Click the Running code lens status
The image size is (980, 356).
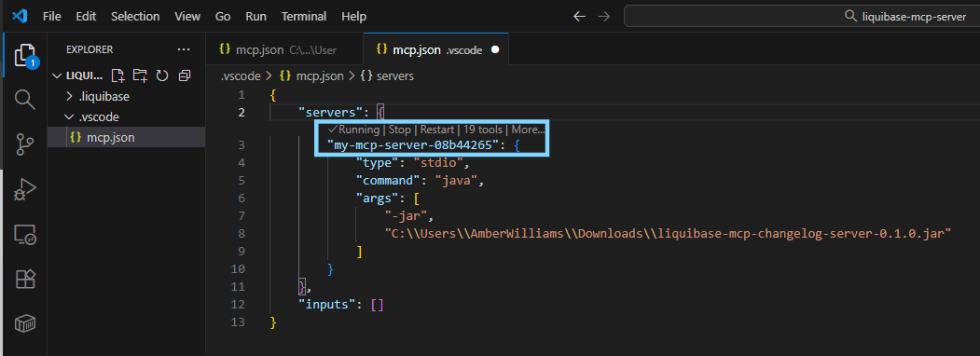353,130
